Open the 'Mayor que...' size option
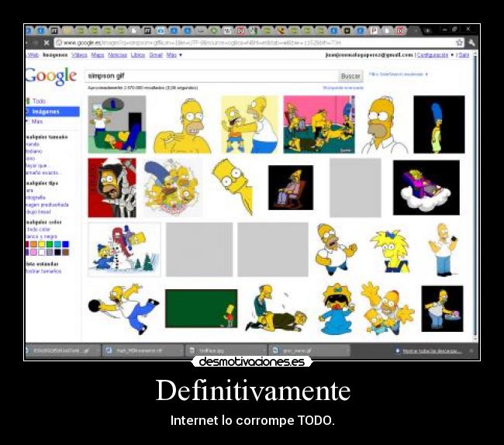 [36, 166]
